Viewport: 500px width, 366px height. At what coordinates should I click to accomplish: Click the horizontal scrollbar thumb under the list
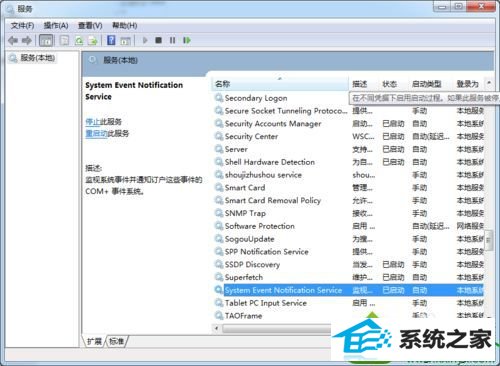(x=277, y=329)
